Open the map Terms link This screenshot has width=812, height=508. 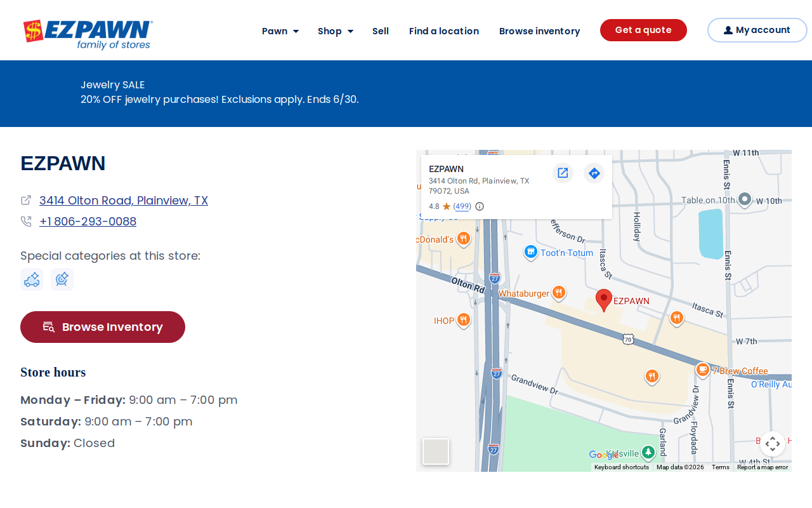pyautogui.click(x=721, y=467)
